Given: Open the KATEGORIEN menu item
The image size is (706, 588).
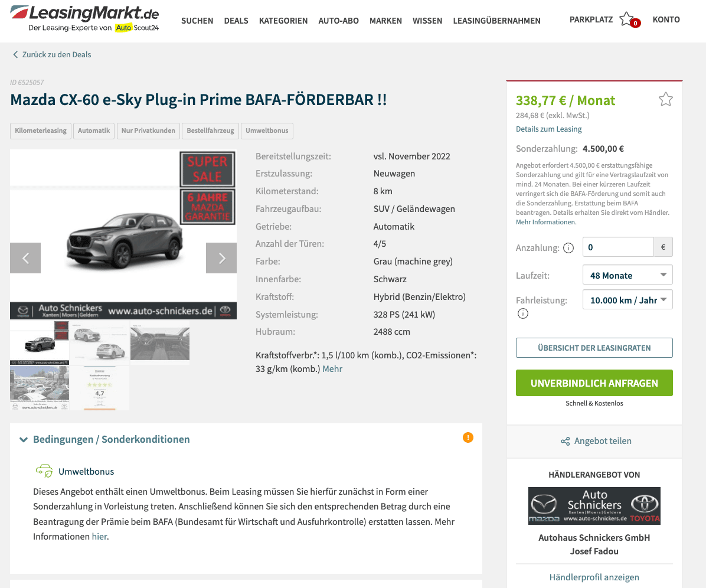Looking at the screenshot, I should tap(283, 21).
